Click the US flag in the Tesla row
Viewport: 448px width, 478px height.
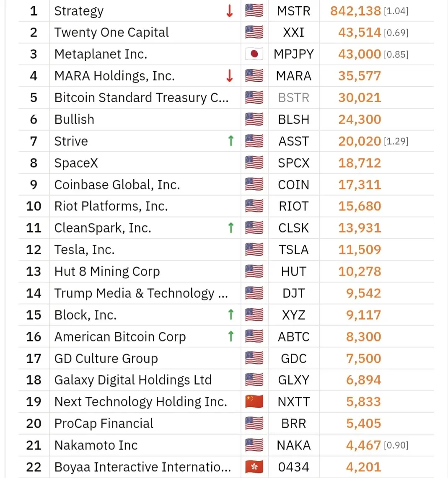pos(254,250)
